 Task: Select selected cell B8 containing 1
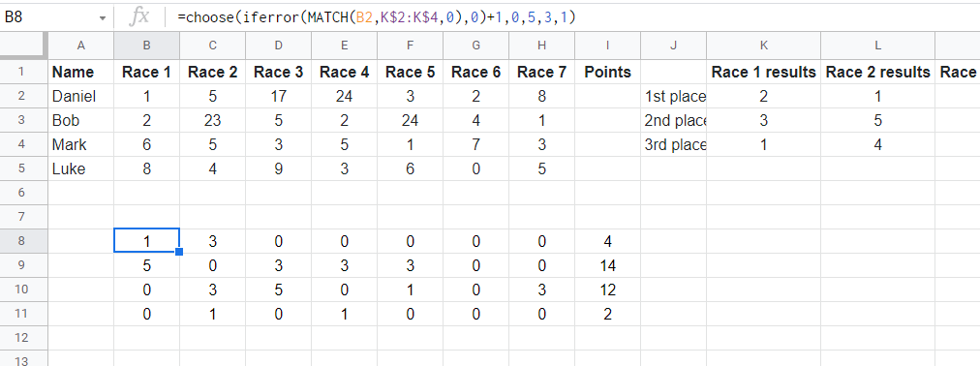(146, 241)
